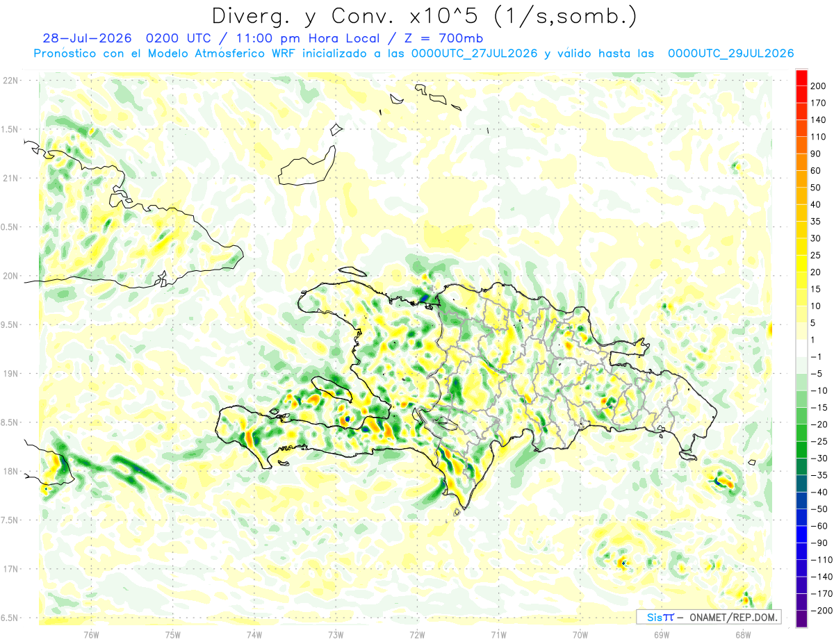This screenshot has width=834, height=644.
Task: Click the initialization time "0000UTC_27JUL2026"
Action: (474, 53)
